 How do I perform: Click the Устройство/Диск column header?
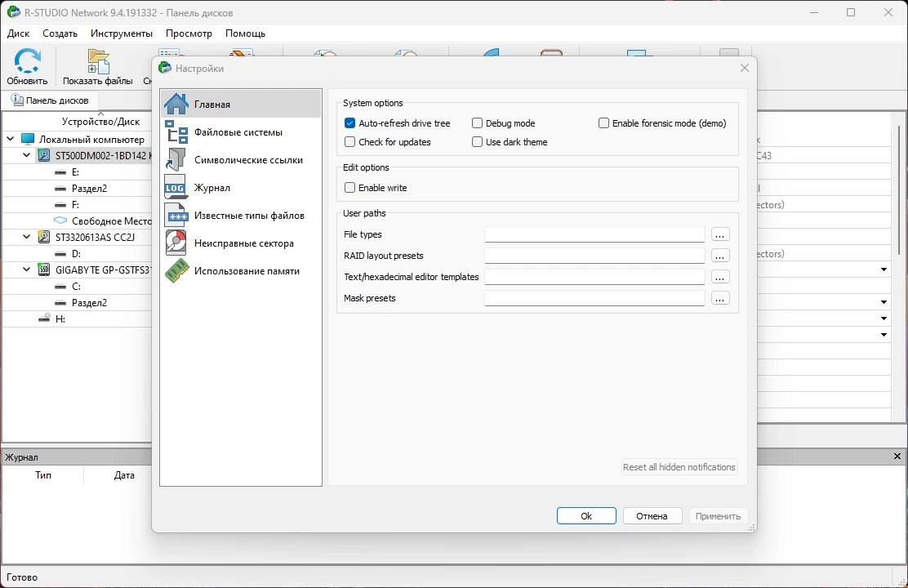click(100, 121)
